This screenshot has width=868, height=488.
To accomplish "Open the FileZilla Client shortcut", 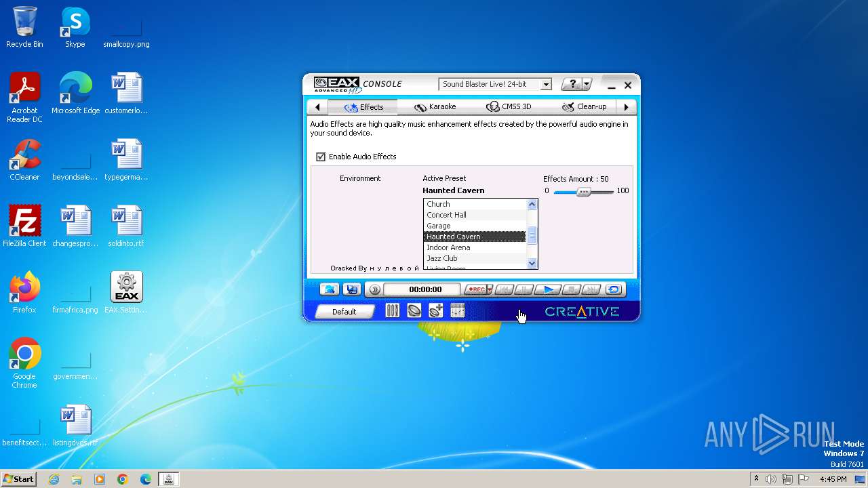I will [x=24, y=226].
